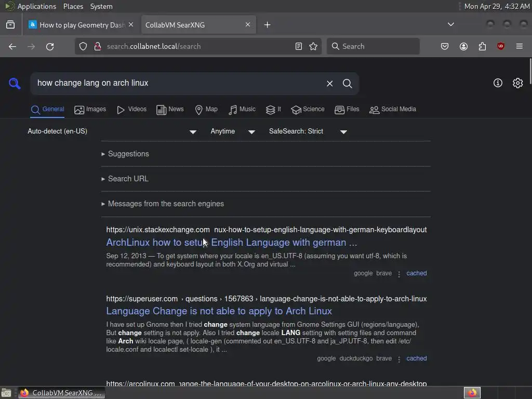This screenshot has width=532, height=399.
Task: Open Firefox View icon in tab bar
Action: pyautogui.click(x=10, y=25)
